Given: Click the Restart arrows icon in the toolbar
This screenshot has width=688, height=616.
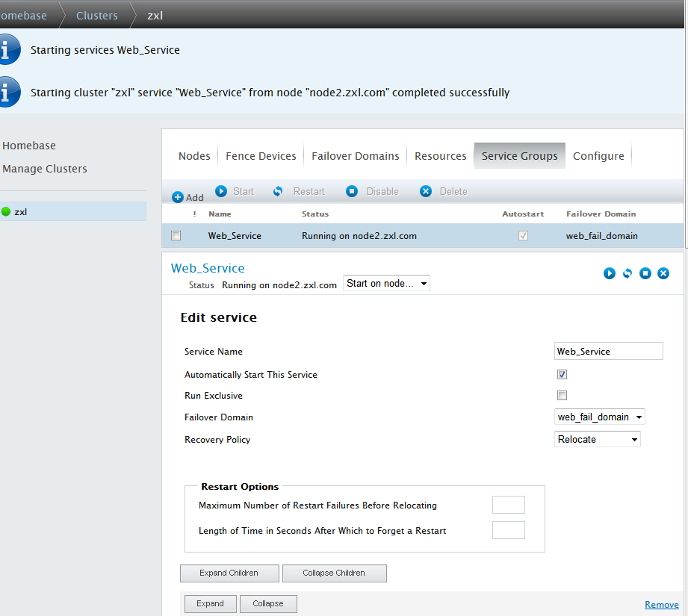Looking at the screenshot, I should [278, 191].
